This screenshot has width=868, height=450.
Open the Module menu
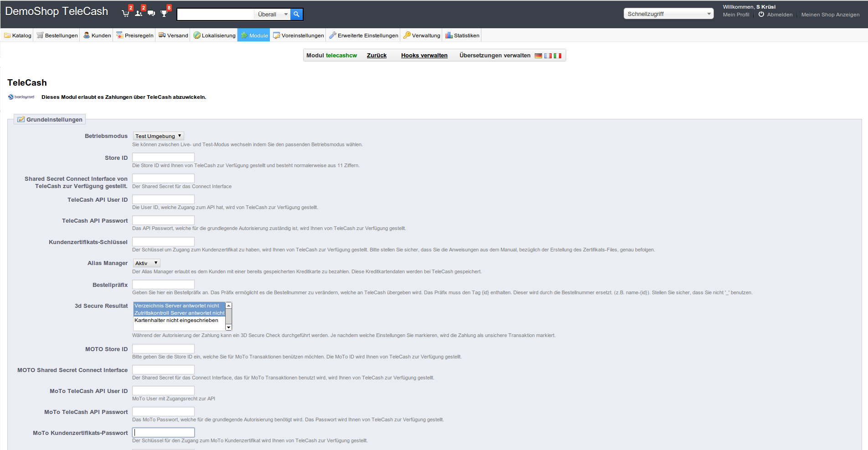coord(254,36)
